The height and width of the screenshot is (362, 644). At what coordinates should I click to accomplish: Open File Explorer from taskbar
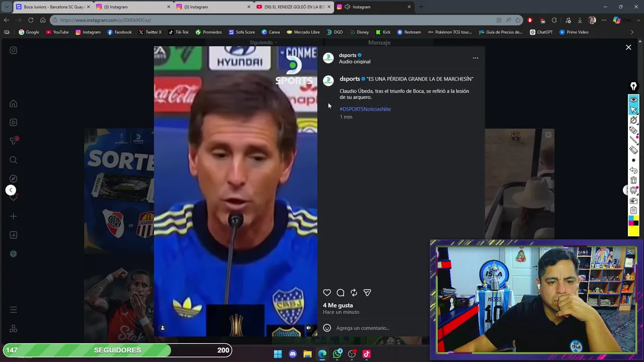pos(307,354)
